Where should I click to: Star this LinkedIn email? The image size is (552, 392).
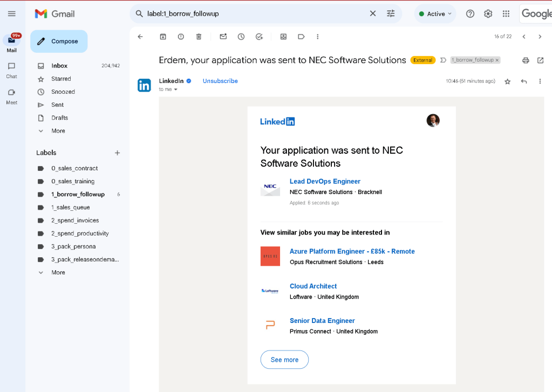coord(507,81)
